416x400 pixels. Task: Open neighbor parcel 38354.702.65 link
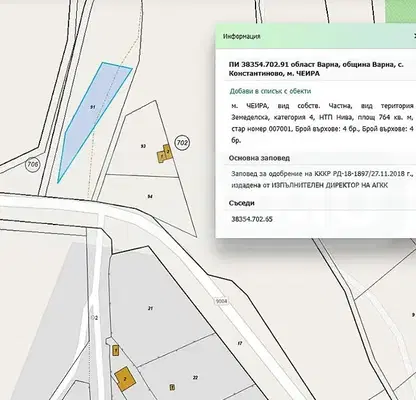click(x=252, y=219)
